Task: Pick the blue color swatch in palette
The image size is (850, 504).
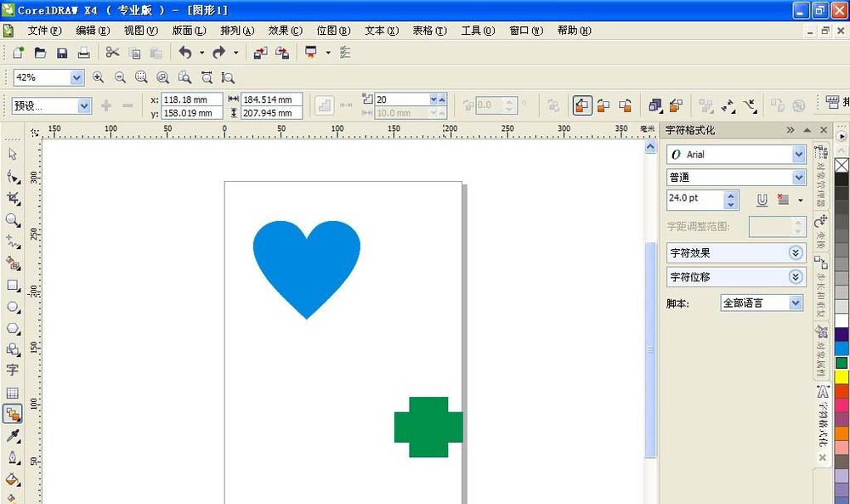Action: [x=841, y=348]
